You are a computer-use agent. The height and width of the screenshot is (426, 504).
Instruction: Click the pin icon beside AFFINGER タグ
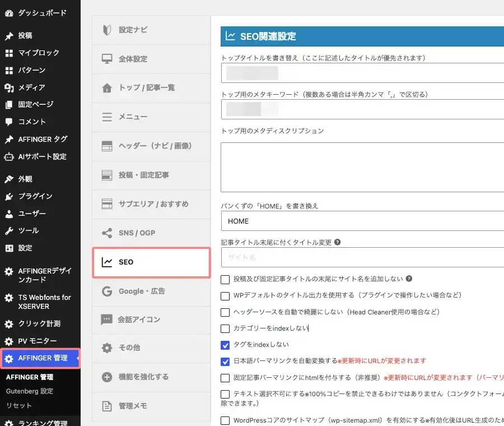coord(9,140)
